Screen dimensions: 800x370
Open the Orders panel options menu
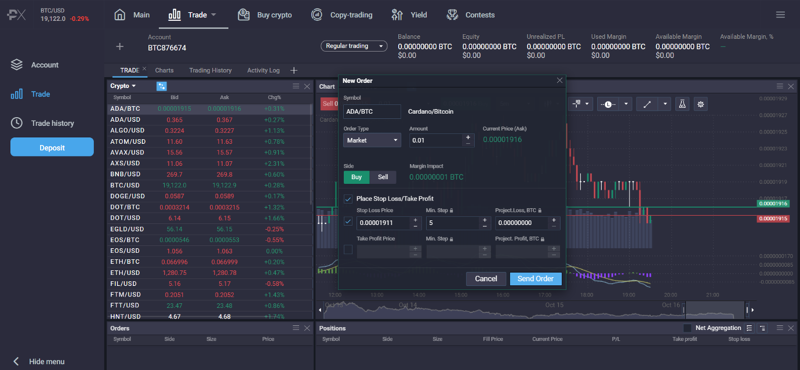pos(296,328)
